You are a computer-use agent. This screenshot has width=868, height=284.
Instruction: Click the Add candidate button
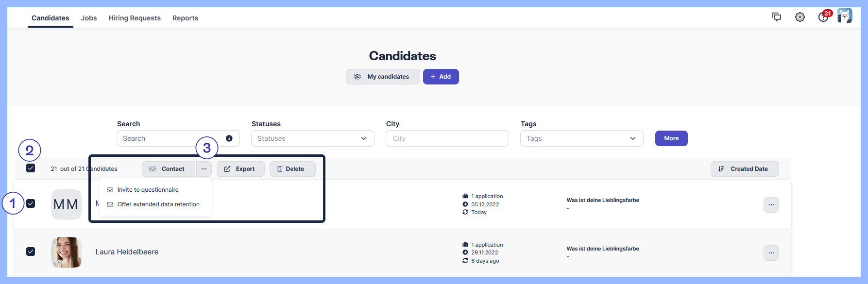coord(441,77)
